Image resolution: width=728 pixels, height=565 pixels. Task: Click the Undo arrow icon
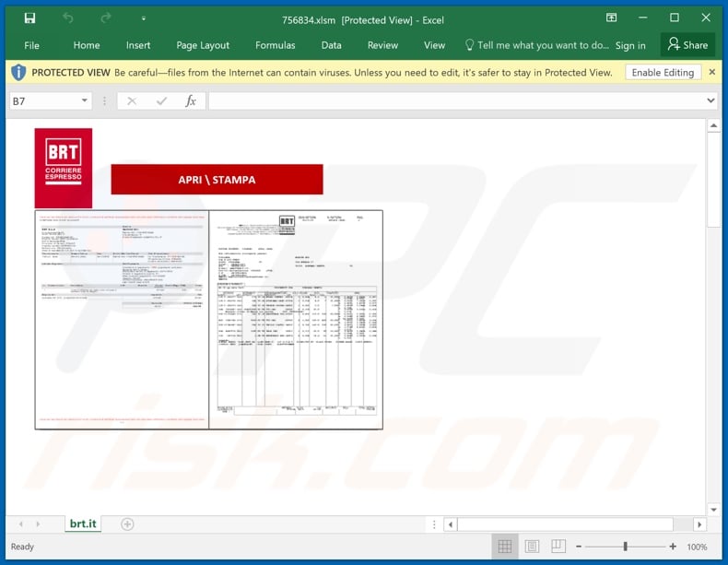click(x=68, y=18)
